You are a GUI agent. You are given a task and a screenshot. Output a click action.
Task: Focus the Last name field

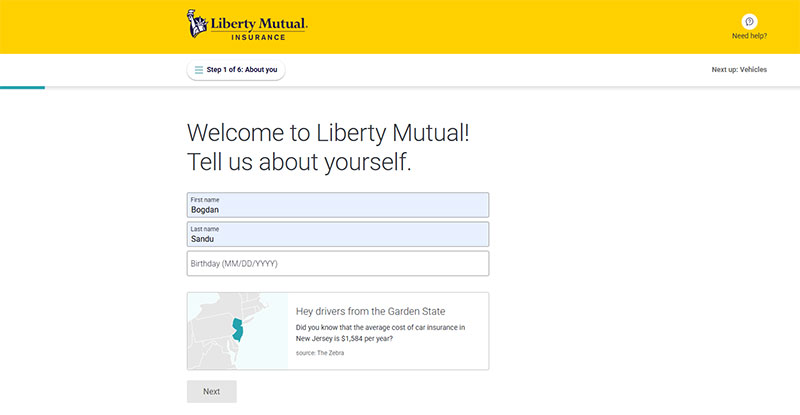click(x=338, y=234)
